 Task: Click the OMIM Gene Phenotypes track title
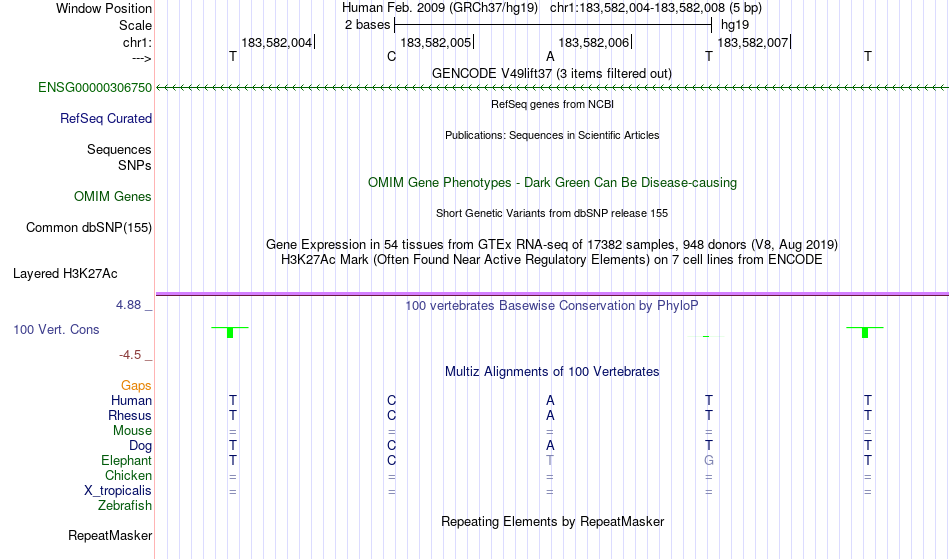tap(553, 182)
